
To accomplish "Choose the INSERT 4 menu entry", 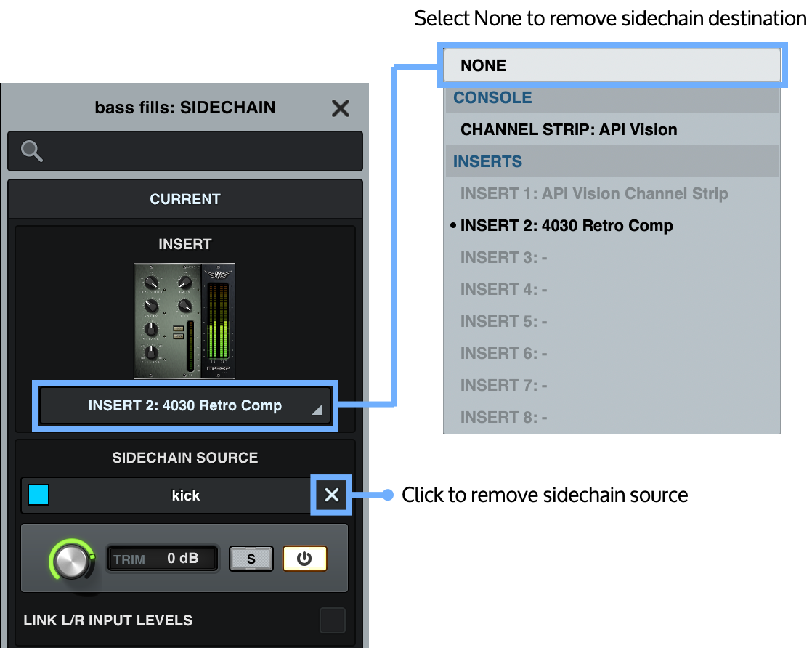I will pyautogui.click(x=612, y=290).
